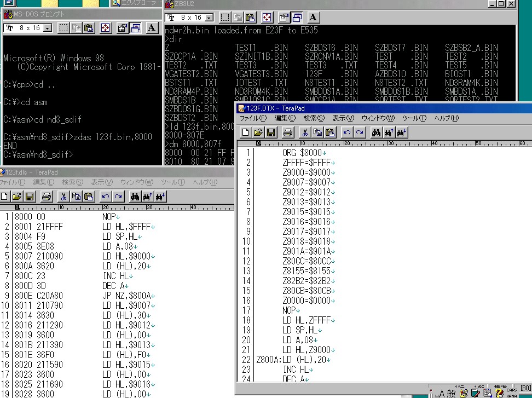Open Properties from MS-DOS prompt toolbar

click(x=122, y=28)
